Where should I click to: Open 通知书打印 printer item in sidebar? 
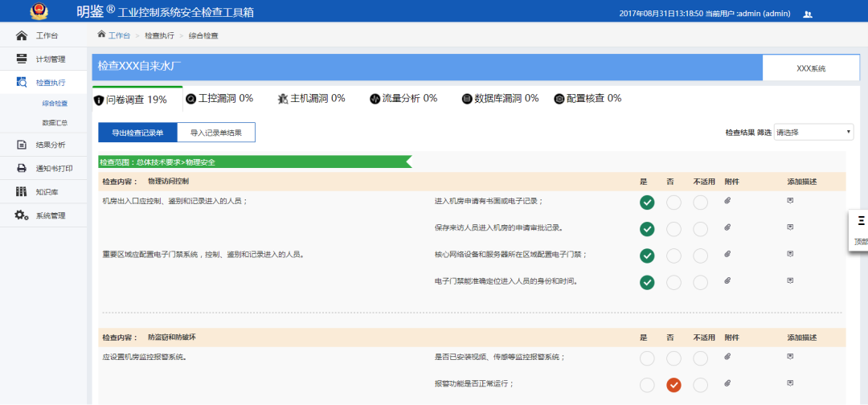(x=53, y=169)
